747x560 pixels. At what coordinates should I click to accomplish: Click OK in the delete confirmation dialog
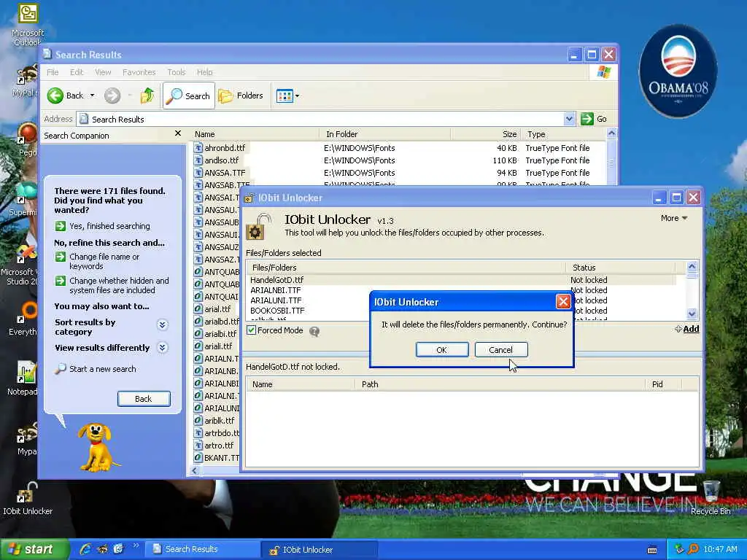point(441,349)
